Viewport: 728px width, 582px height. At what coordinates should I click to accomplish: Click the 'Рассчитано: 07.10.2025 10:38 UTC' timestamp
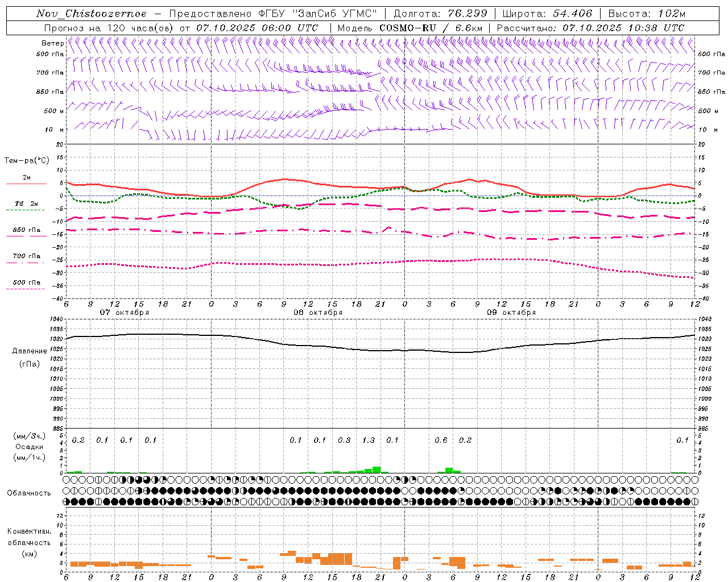pos(590,28)
